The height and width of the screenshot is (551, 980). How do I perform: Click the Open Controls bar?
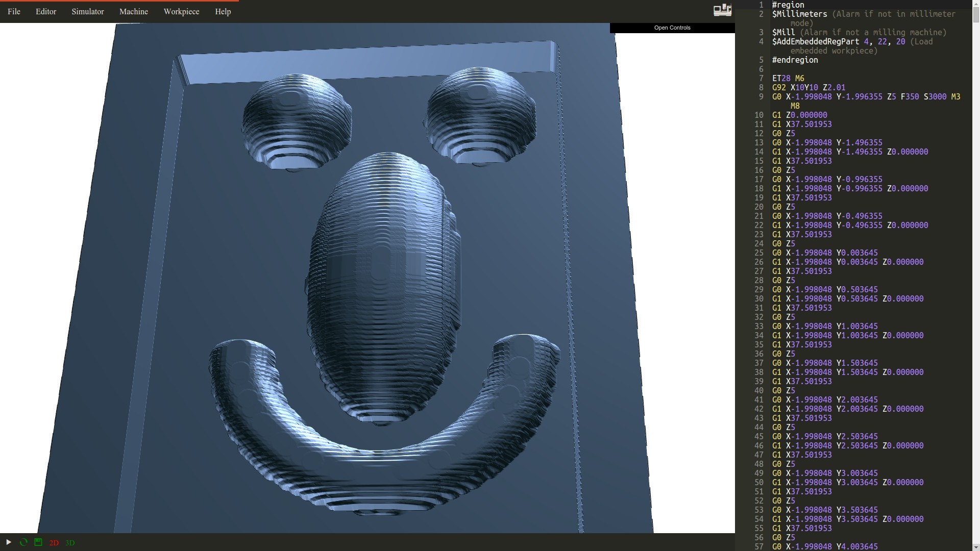coord(672,28)
